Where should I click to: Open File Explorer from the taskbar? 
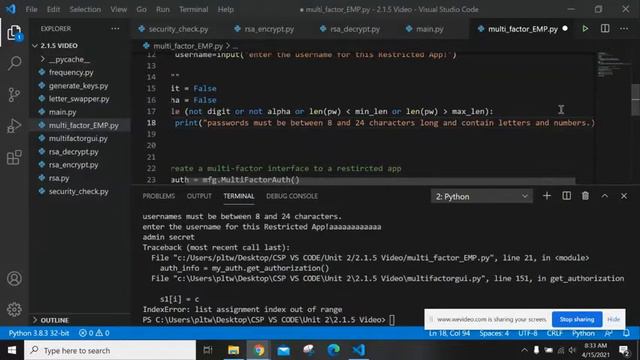(x=233, y=350)
